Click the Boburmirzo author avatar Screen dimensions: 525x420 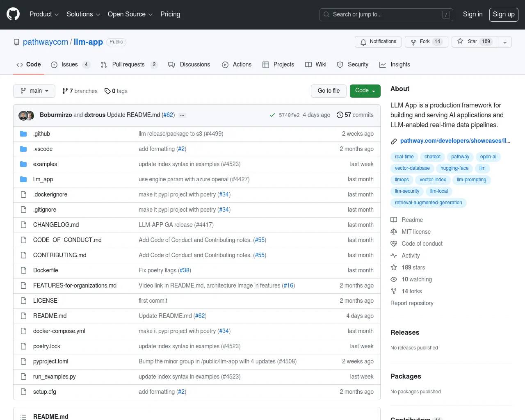(x=23, y=116)
